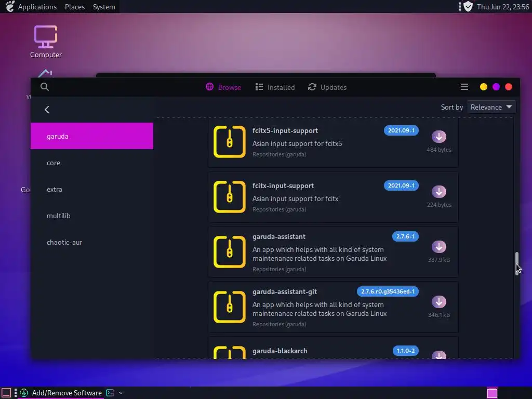This screenshot has width=532, height=399.
Task: Click the pink workspace switcher square
Action: [492, 393]
